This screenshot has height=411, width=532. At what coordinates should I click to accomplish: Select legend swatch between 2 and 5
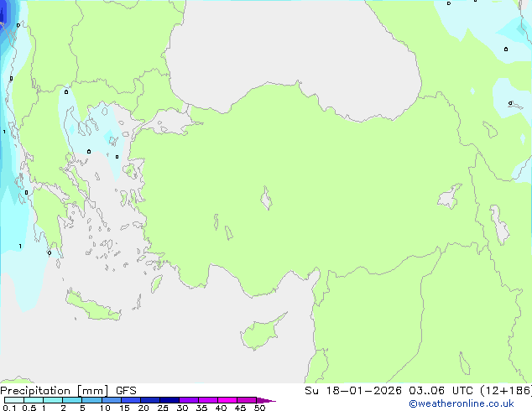72,400
